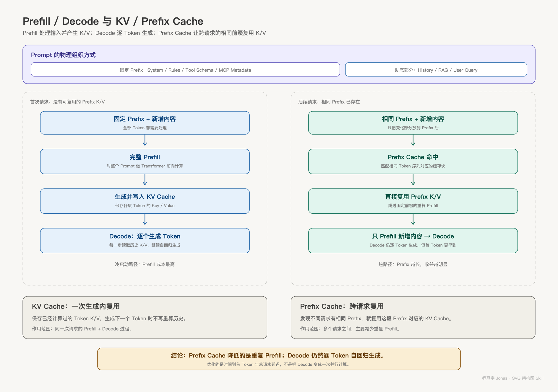Select the "动态部分: History / RAG / User Query" box

click(x=436, y=70)
